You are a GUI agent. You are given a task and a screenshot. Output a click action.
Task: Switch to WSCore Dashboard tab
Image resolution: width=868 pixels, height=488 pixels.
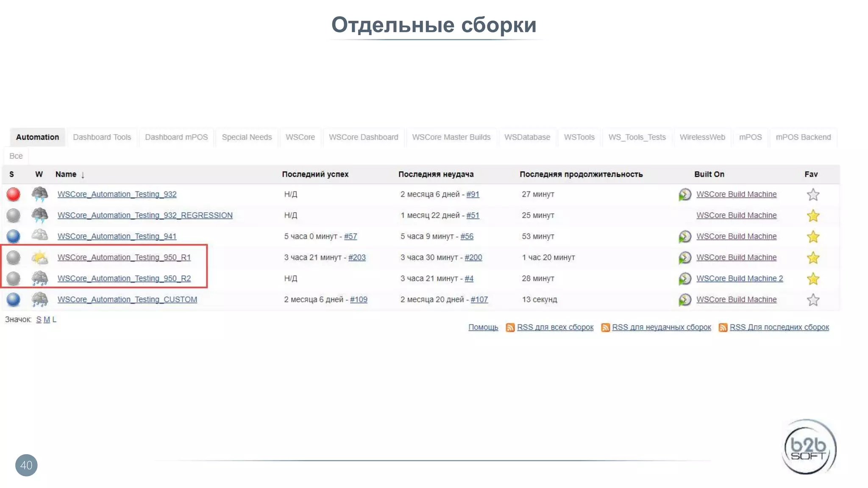(x=363, y=137)
